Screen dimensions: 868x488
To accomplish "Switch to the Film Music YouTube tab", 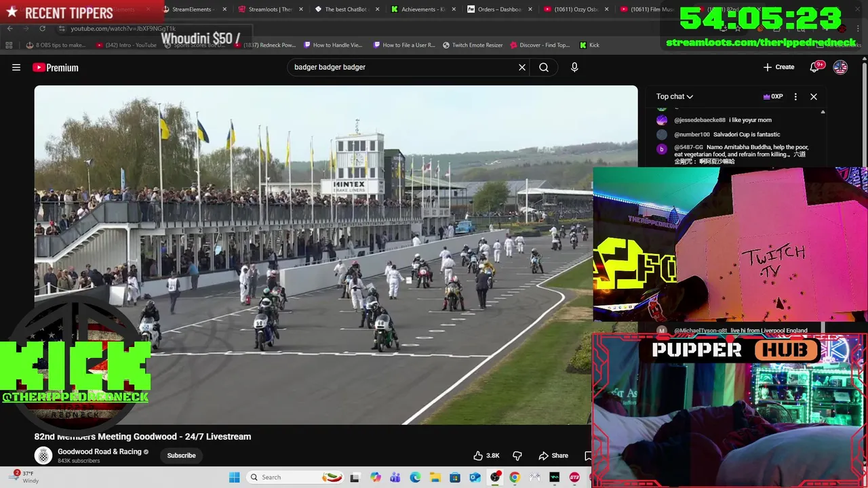I will [x=648, y=9].
